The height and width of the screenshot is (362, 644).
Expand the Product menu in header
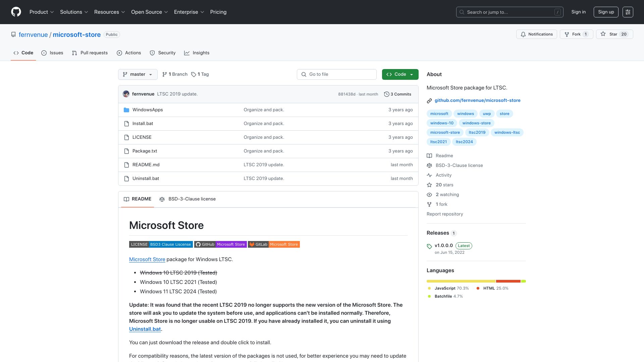pyautogui.click(x=42, y=12)
